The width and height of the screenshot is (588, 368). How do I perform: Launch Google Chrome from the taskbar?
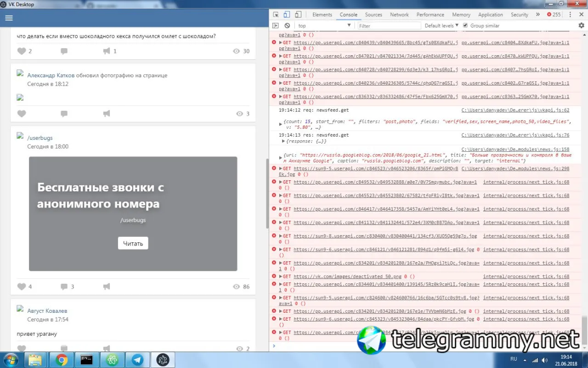62,360
